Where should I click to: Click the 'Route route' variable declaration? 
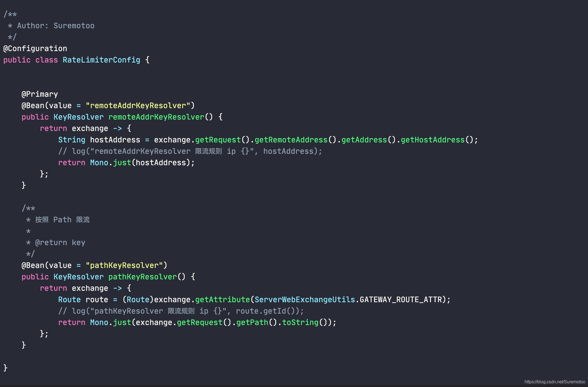pos(83,300)
